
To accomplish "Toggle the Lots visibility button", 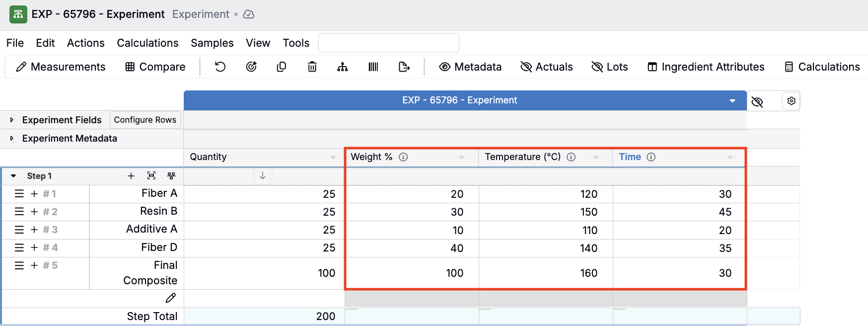I will 609,67.
